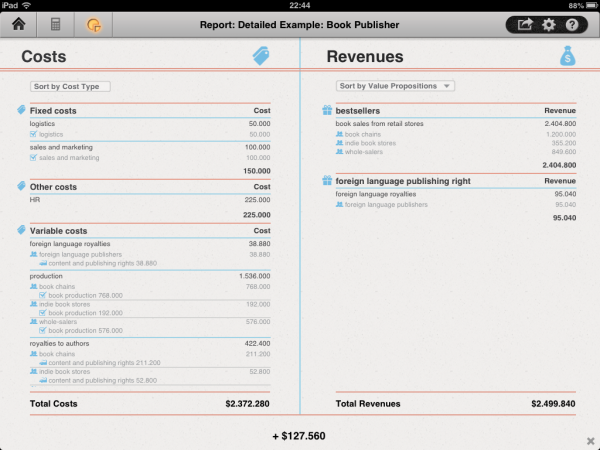
Task: Toggle the logistics checkbox under Fixed costs
Action: click(34, 133)
